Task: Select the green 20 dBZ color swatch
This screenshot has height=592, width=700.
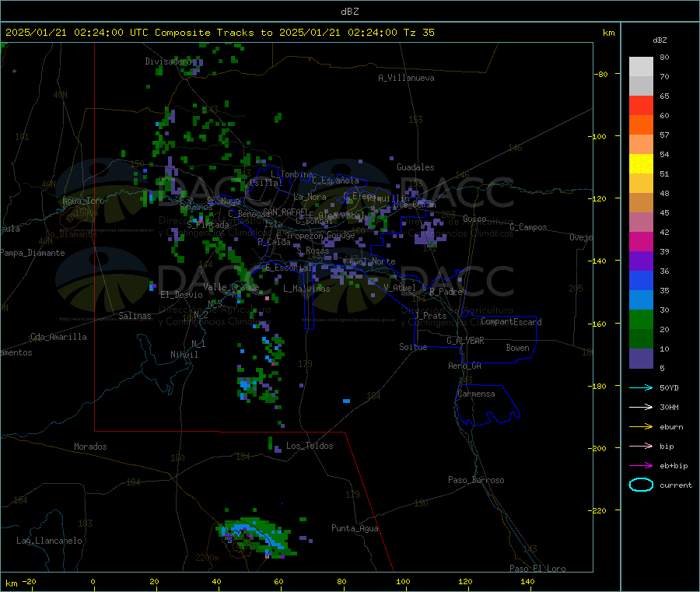Action: click(x=641, y=319)
